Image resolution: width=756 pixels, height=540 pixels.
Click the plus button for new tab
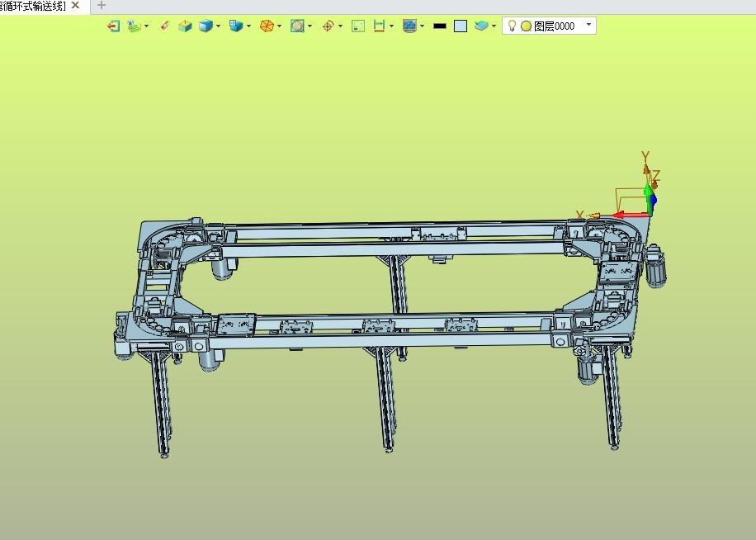[x=102, y=5]
